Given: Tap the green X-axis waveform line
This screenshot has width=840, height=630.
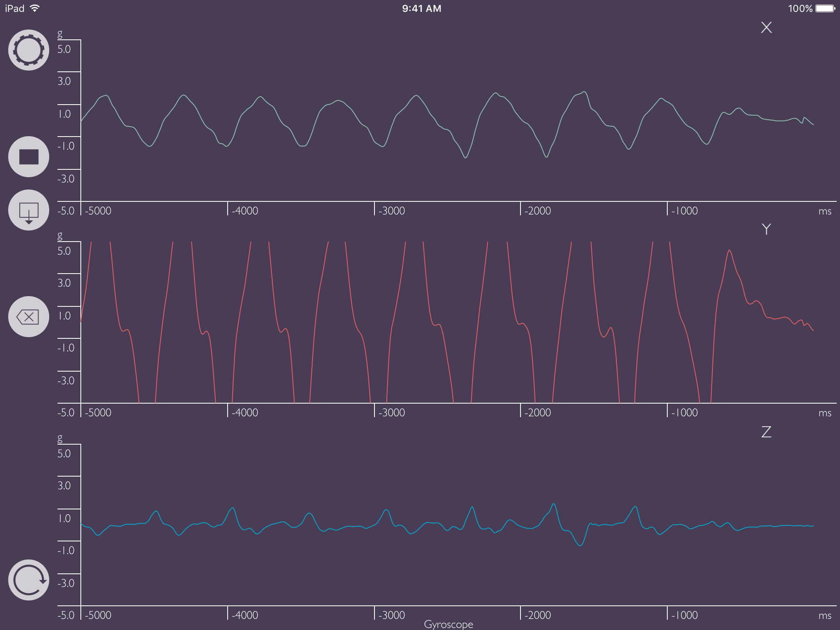Looking at the screenshot, I should click(x=416, y=96).
